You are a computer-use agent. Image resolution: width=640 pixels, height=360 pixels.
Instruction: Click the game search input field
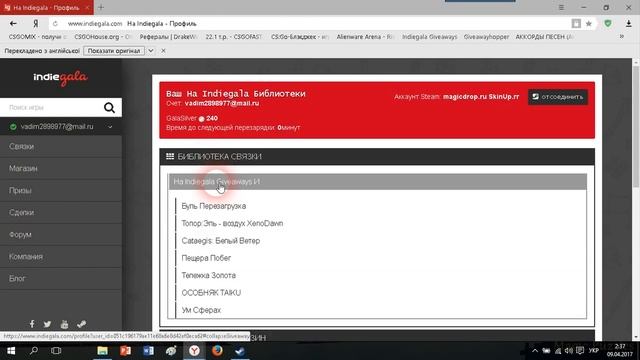(51, 108)
